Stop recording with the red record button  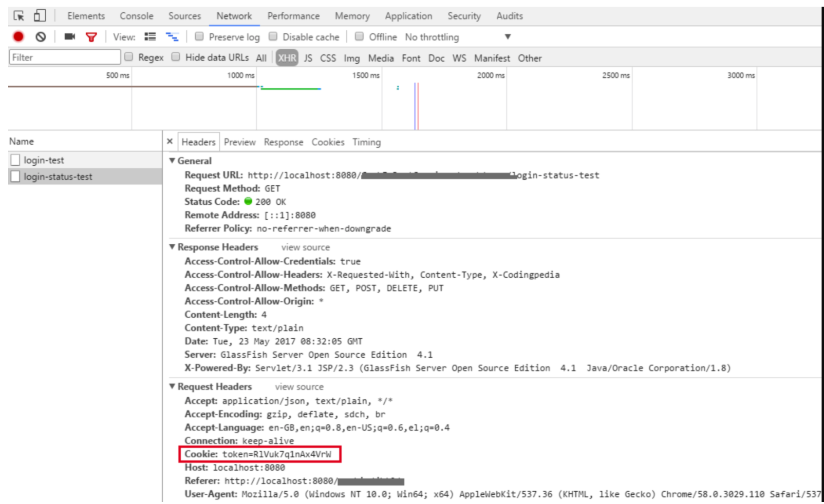pyautogui.click(x=18, y=36)
